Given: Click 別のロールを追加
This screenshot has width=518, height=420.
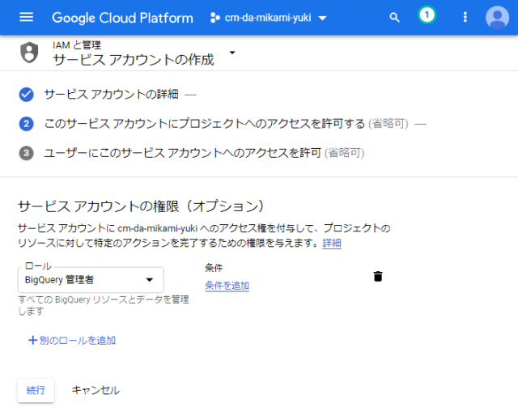Looking at the screenshot, I should tap(72, 340).
